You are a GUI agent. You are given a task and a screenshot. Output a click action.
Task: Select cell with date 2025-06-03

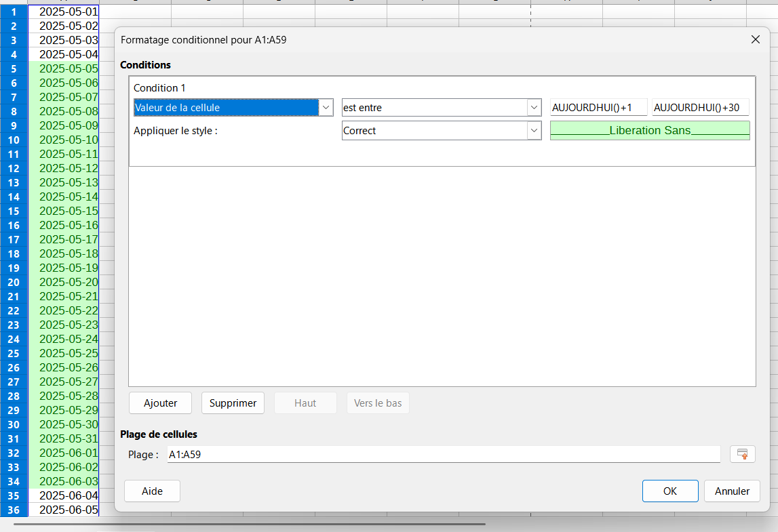click(64, 481)
